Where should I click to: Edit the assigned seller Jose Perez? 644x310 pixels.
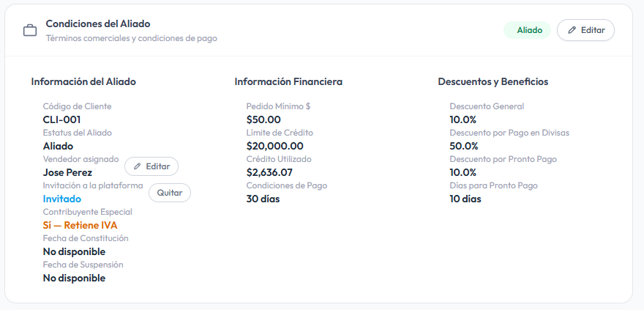(x=151, y=166)
